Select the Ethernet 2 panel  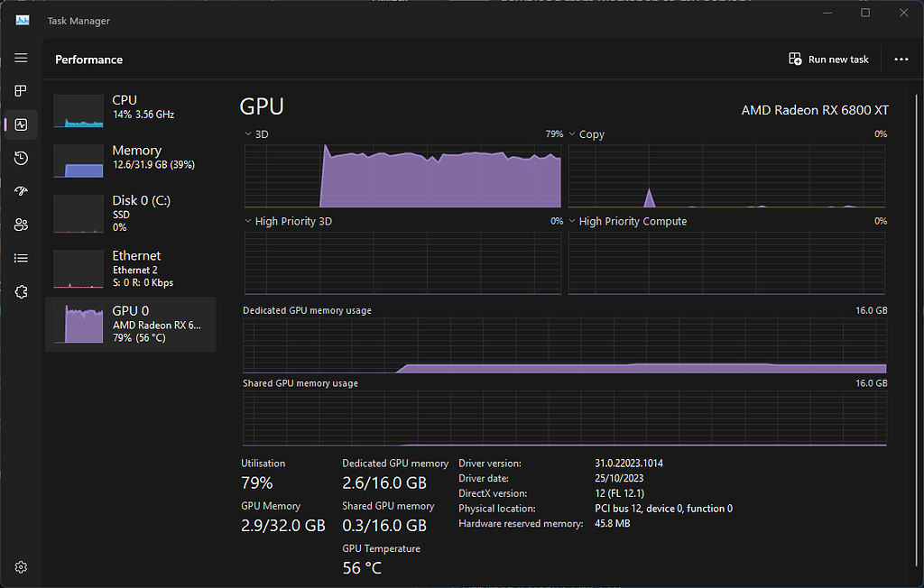click(130, 268)
